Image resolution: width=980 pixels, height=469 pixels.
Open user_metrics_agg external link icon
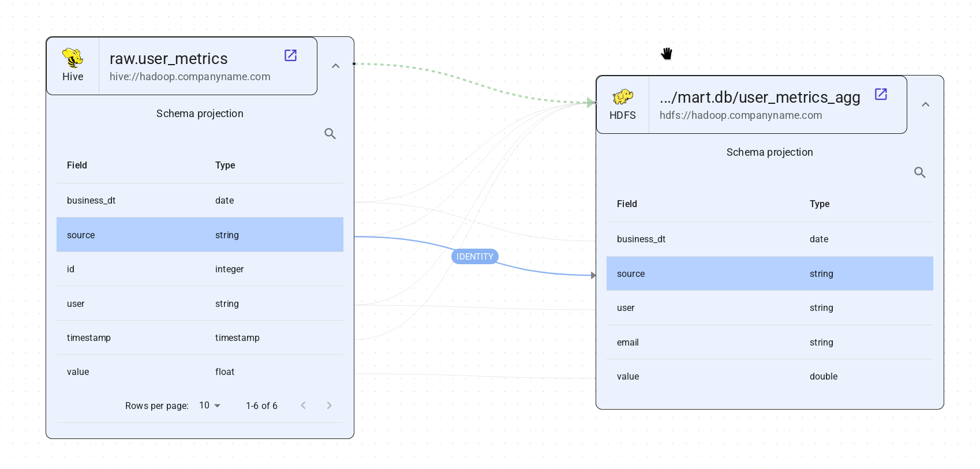tap(881, 94)
